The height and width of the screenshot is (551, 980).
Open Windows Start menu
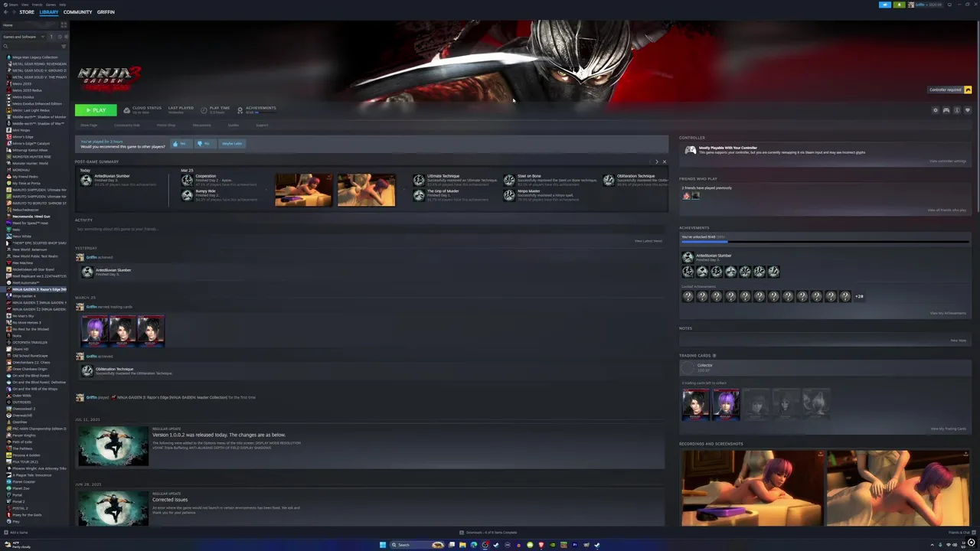pyautogui.click(x=383, y=545)
